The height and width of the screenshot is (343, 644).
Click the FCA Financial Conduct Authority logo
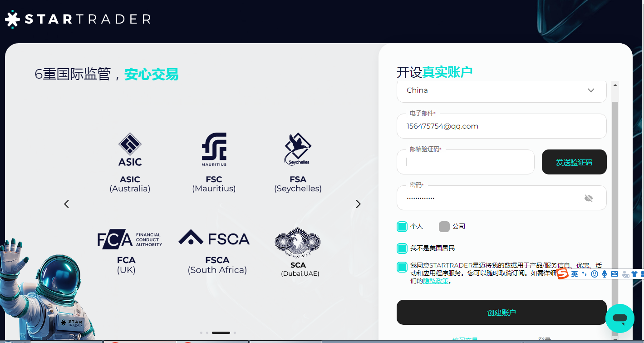point(130,239)
